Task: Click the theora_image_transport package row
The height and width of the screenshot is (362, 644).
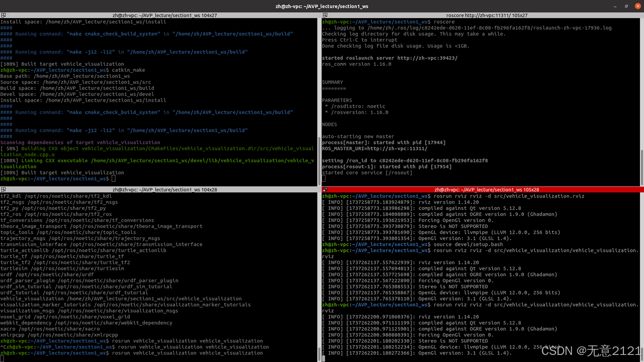Action: tap(101, 226)
